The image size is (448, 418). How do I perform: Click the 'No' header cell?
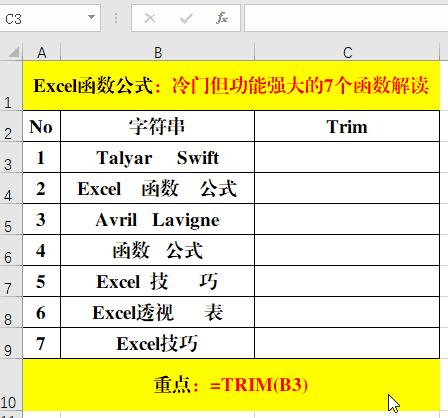42,126
